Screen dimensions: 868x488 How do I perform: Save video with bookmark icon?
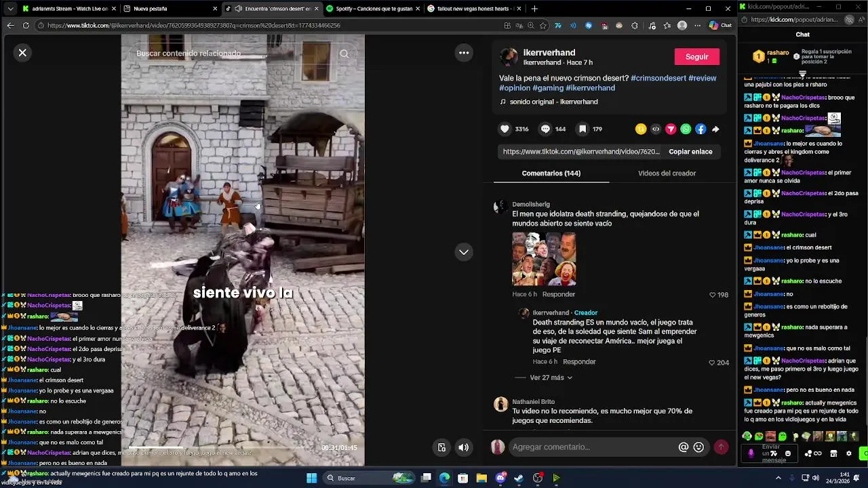click(583, 129)
